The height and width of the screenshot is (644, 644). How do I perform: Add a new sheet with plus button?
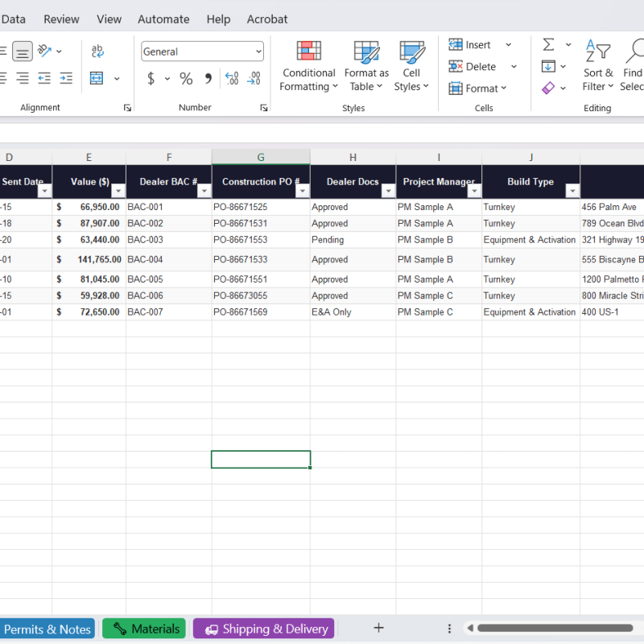coord(378,628)
